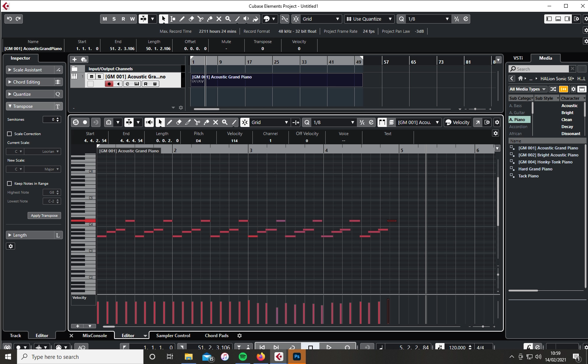Select Hard Grand Piano preset from the list

535,169
